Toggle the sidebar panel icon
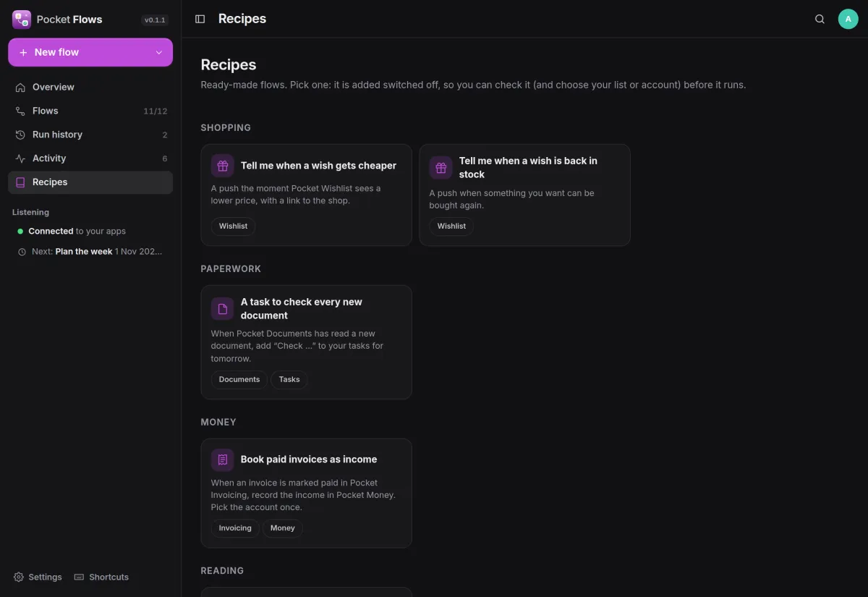This screenshot has height=597, width=868. coord(200,19)
